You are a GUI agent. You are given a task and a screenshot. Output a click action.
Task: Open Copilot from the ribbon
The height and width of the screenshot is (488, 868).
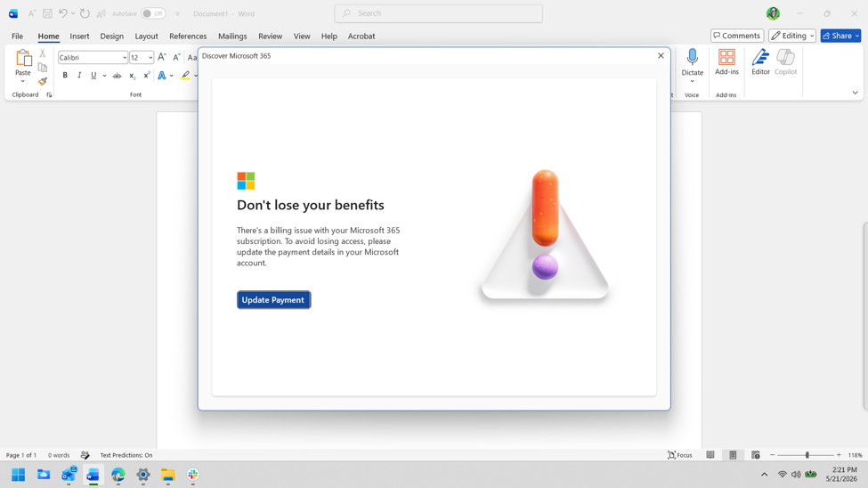pyautogui.click(x=785, y=61)
